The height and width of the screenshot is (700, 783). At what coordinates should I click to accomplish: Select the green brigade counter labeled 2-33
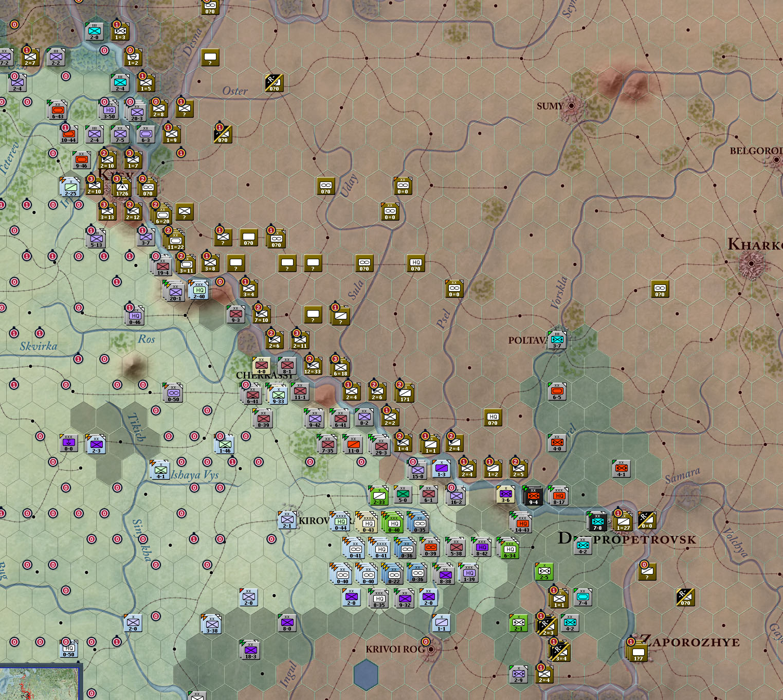coord(379,496)
